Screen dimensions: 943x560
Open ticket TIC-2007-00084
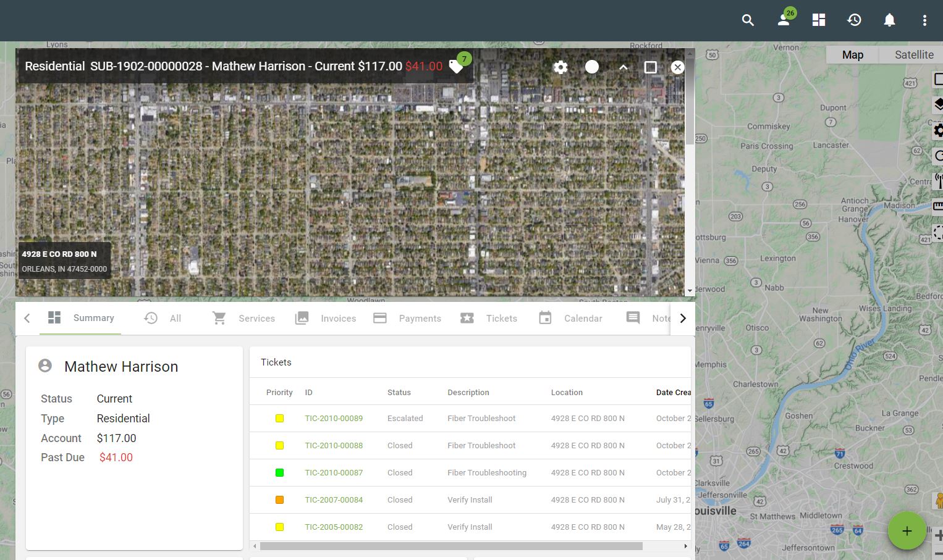click(334, 500)
